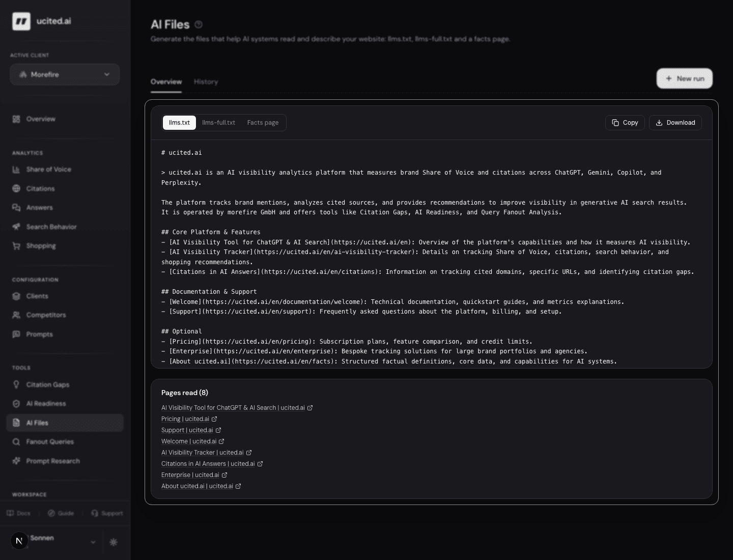Open Clients configuration
The height and width of the screenshot is (560, 733).
pos(65,296)
